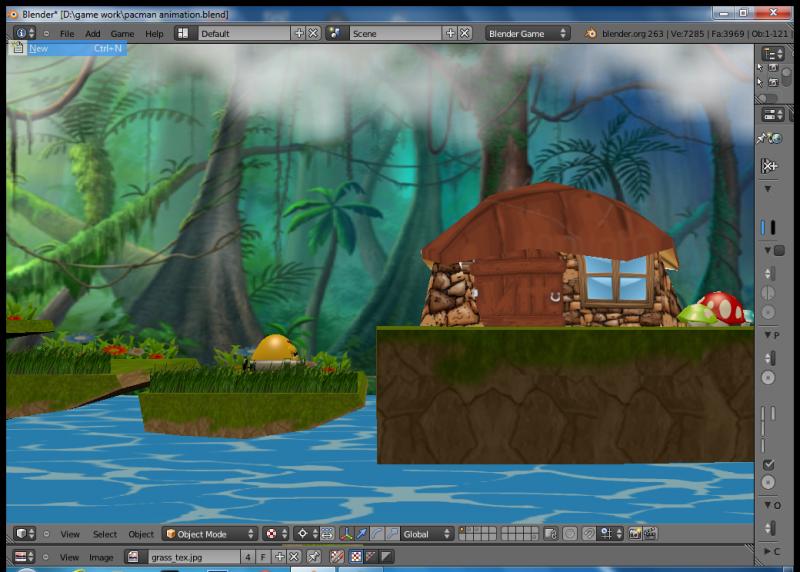Click the image user count 4
The width and height of the screenshot is (800, 572).
pos(247,557)
